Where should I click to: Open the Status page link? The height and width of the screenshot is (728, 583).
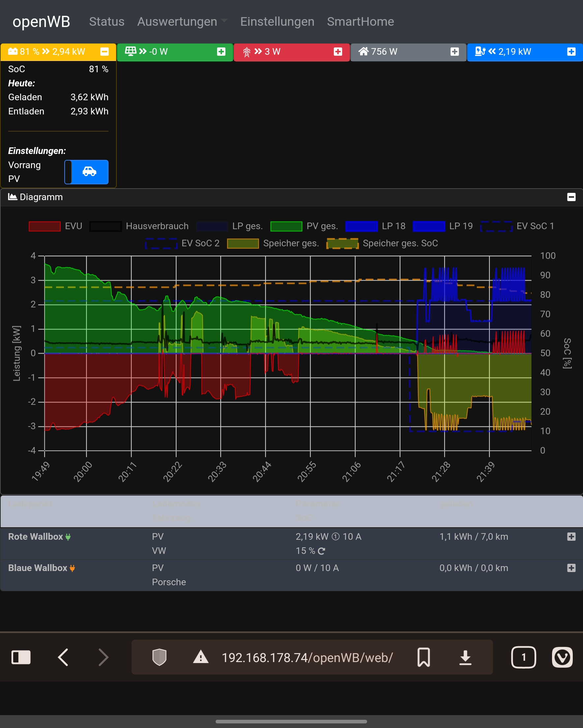pyautogui.click(x=107, y=22)
